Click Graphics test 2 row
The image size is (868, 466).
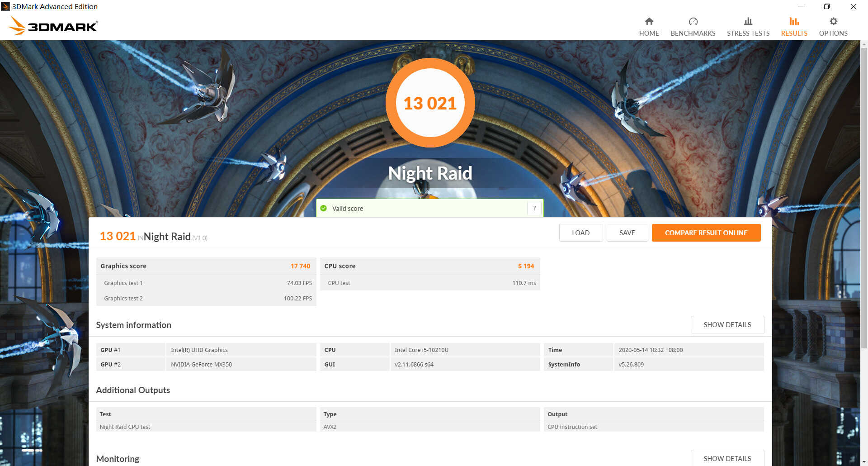point(206,298)
